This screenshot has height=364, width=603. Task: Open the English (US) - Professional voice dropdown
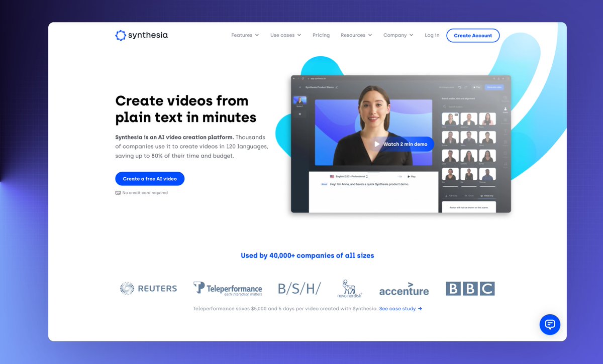(349, 177)
